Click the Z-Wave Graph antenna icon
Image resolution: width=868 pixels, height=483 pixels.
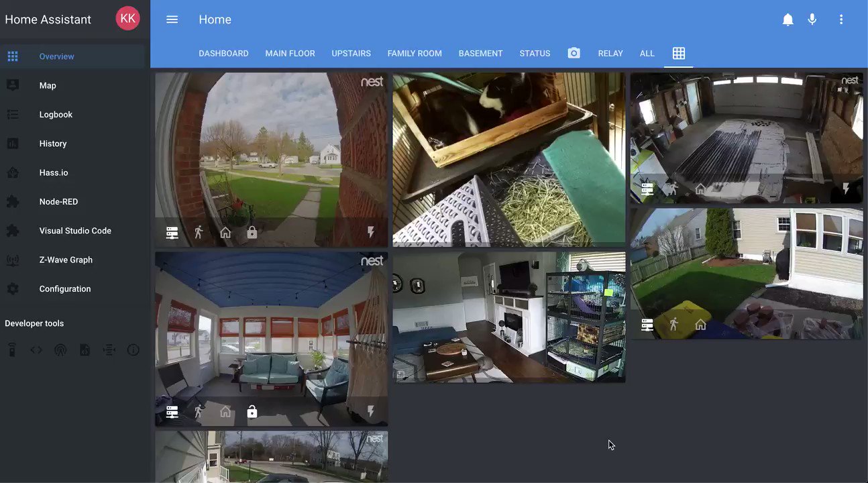13,260
